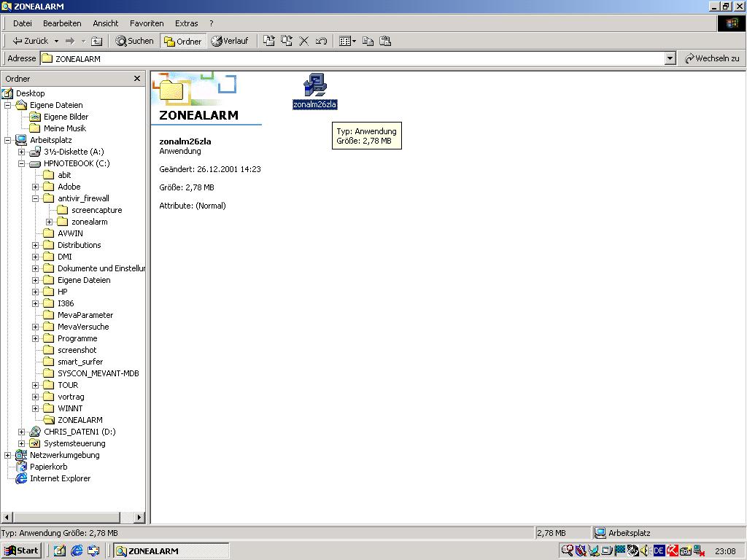
Task: Expand the I386 folder node
Action: (35, 304)
